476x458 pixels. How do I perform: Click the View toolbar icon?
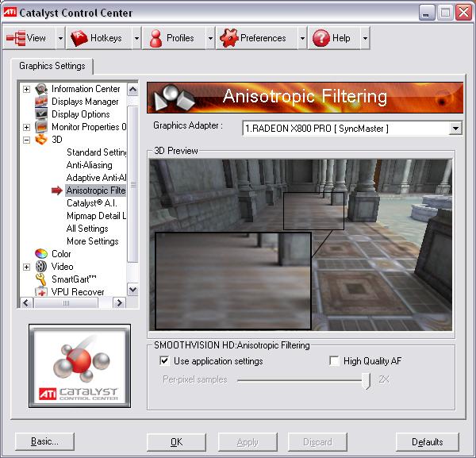16,38
